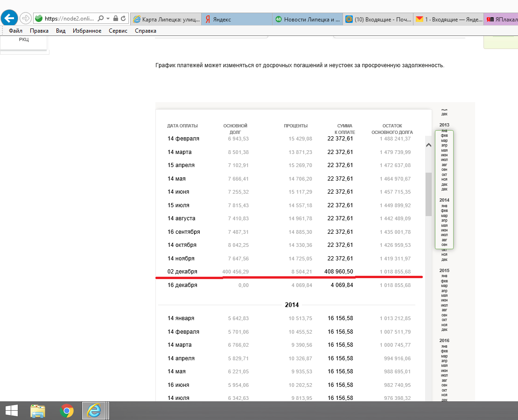Click the payment table scrollbar thumb

click(x=428, y=194)
